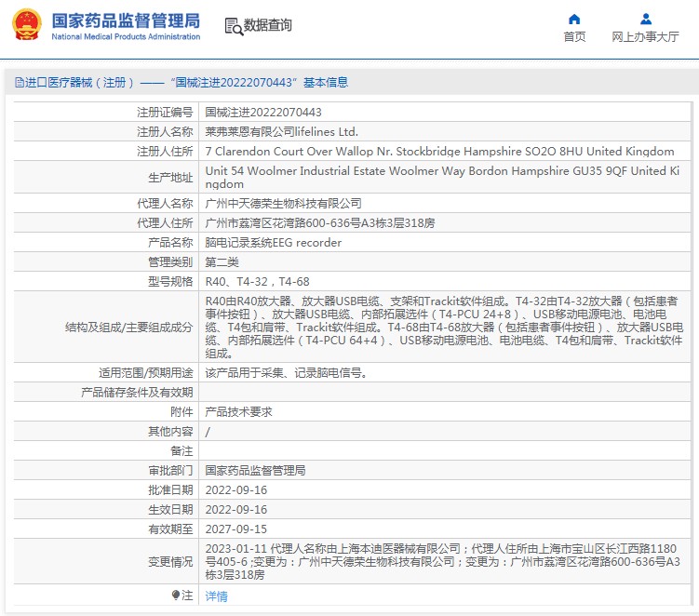Image resolution: width=699 pixels, height=616 pixels.
Task: Click National Medical Products Administration subtitle
Action: point(126,36)
